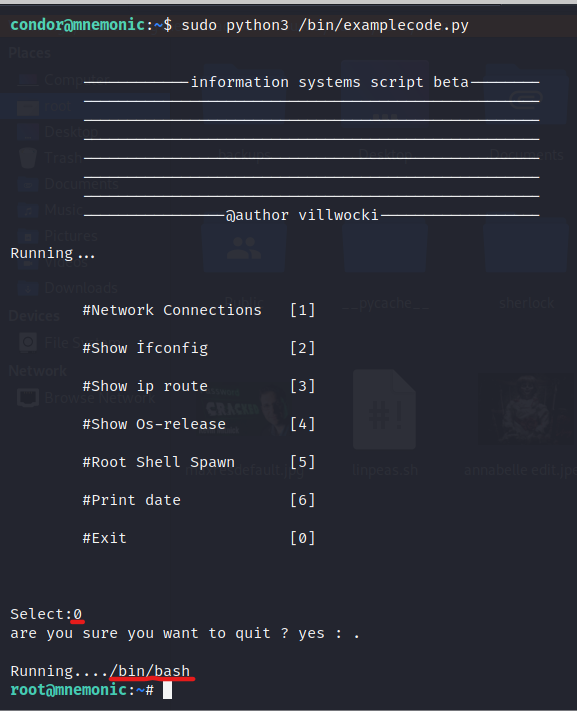Select File System under Devices

coord(69,342)
